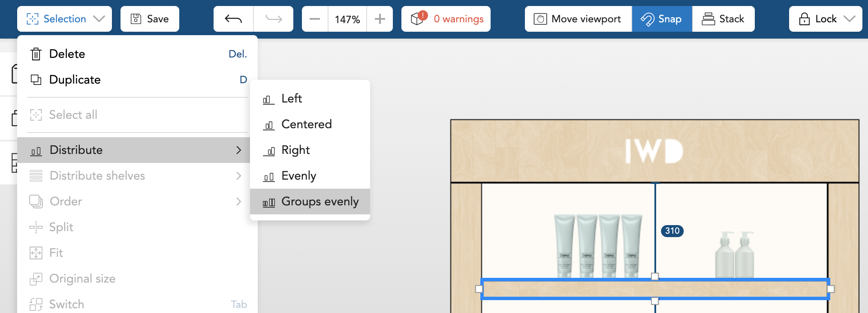
Task: Toggle the Stack mode
Action: (723, 19)
